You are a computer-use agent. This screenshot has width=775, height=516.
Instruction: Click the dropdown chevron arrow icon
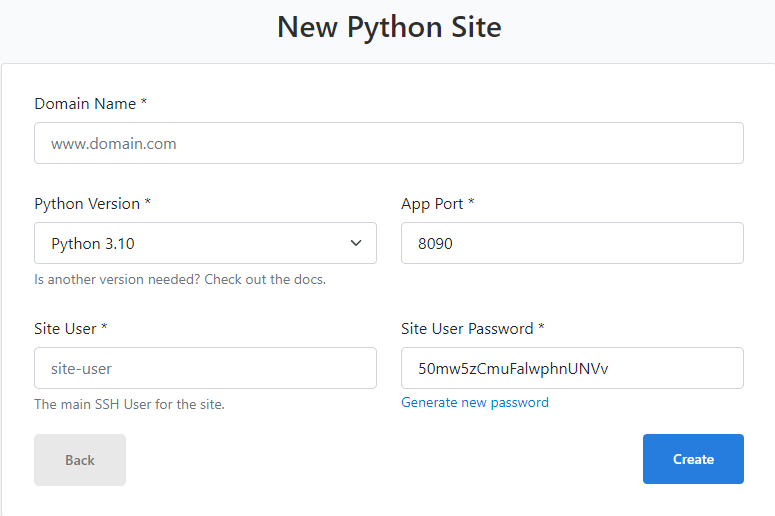[x=356, y=243]
